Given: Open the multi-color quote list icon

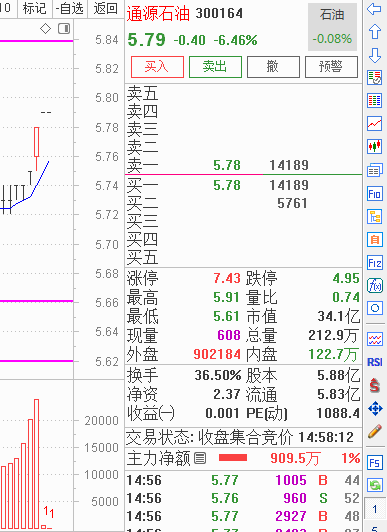Looking at the screenshot, I should pos(374,100).
